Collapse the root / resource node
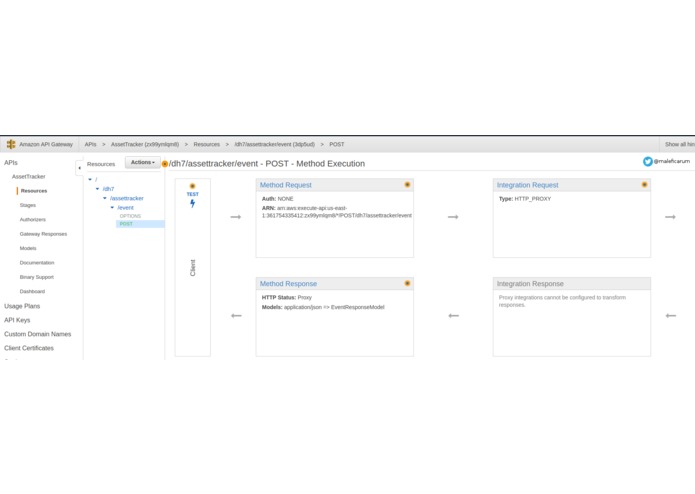Image resolution: width=695 pixels, height=494 pixels. coord(90,179)
